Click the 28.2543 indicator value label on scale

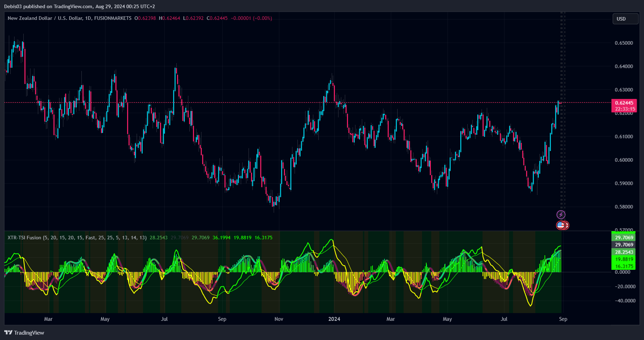tap(624, 252)
